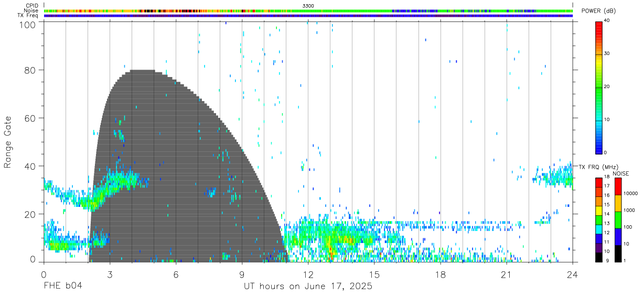
Task: Click the 14 label on TX FRQ scale
Action: coord(608,215)
